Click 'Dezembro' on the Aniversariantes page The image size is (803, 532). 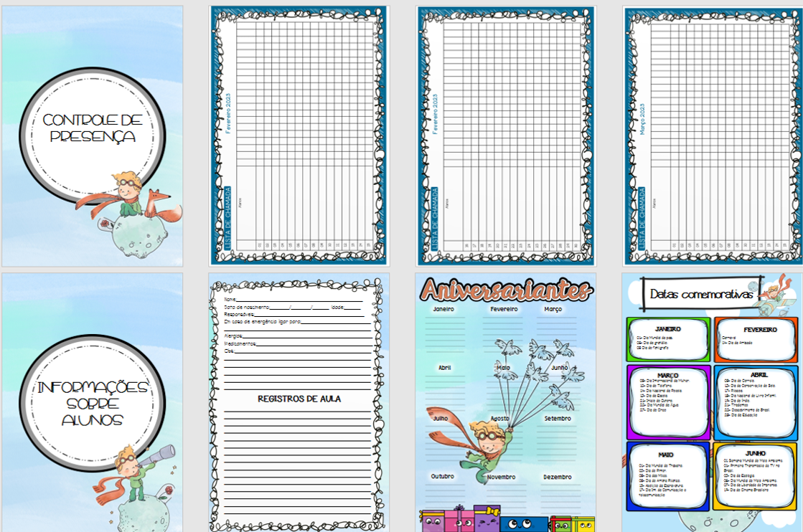[558, 477]
